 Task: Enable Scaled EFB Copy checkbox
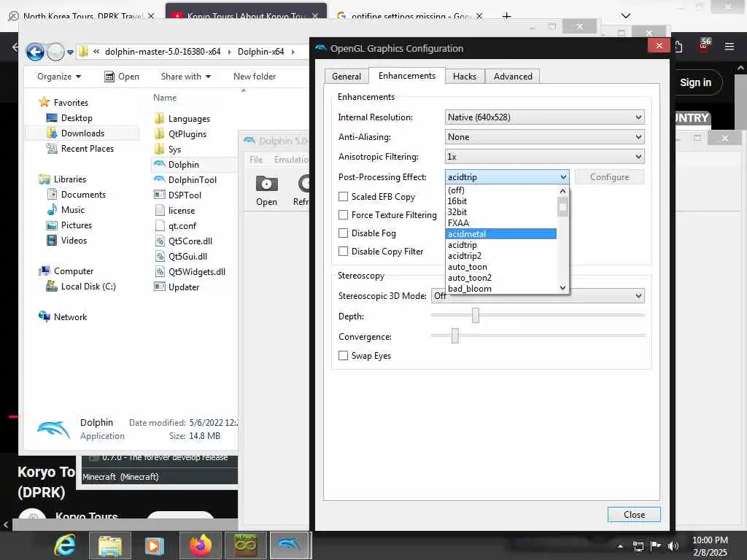pyautogui.click(x=343, y=196)
